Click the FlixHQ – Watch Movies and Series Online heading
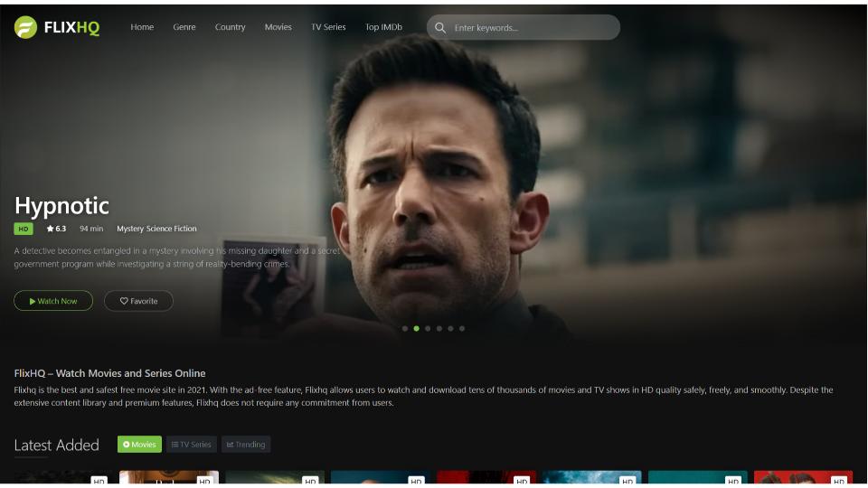Viewport: 868px width, 488px height. tap(109, 373)
